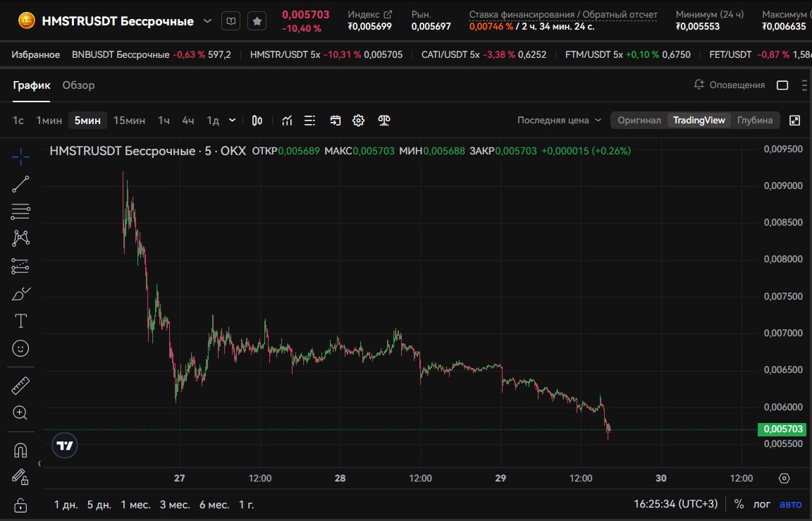812x521 pixels.
Task: Open alerts via Оповещения bell
Action: point(729,85)
